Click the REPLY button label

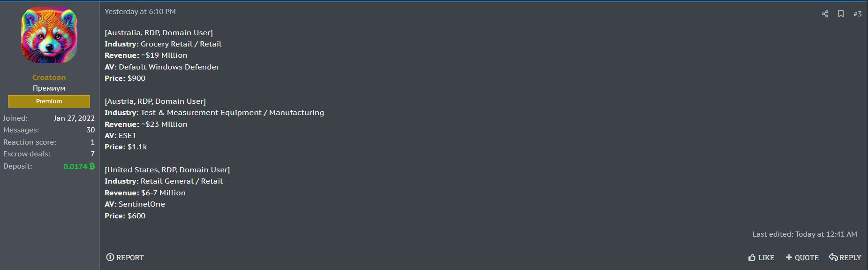coord(850,257)
